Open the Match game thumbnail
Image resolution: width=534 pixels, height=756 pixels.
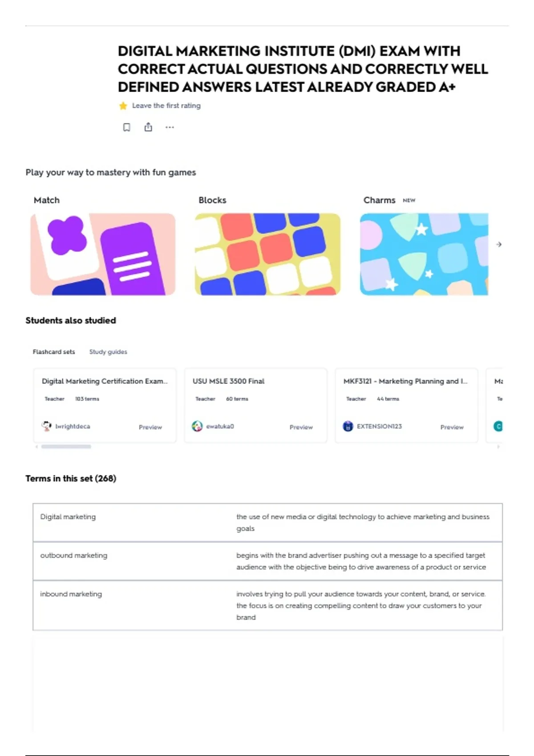pyautogui.click(x=103, y=254)
